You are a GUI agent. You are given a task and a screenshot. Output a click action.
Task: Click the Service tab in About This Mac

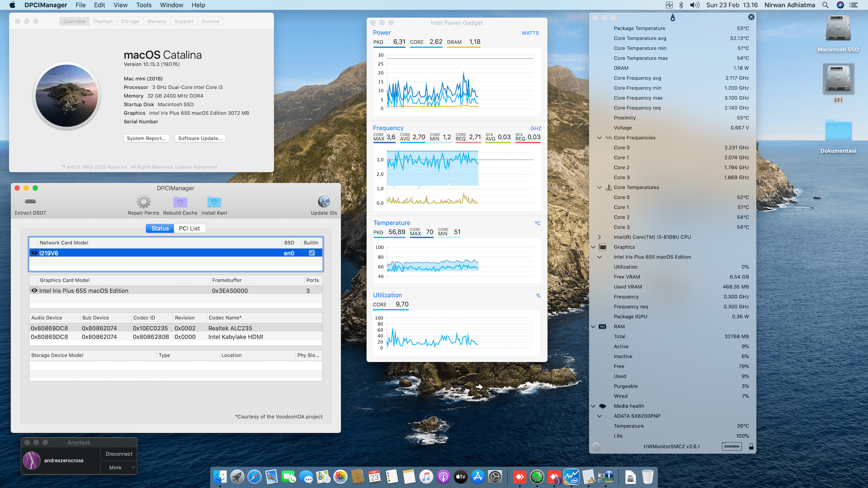pos(210,21)
